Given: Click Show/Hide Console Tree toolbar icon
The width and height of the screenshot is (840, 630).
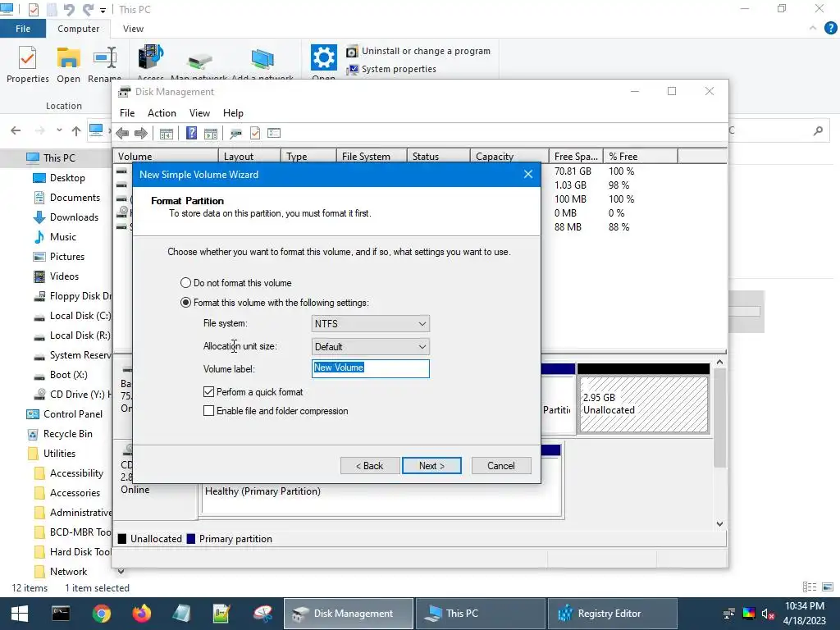Looking at the screenshot, I should [166, 134].
